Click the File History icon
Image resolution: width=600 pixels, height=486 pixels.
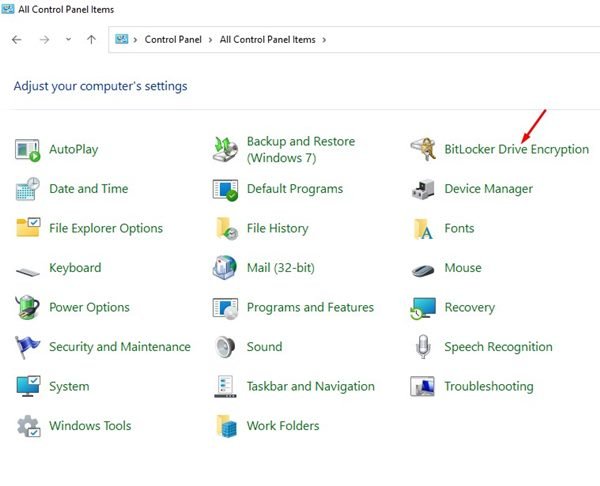pyautogui.click(x=227, y=228)
